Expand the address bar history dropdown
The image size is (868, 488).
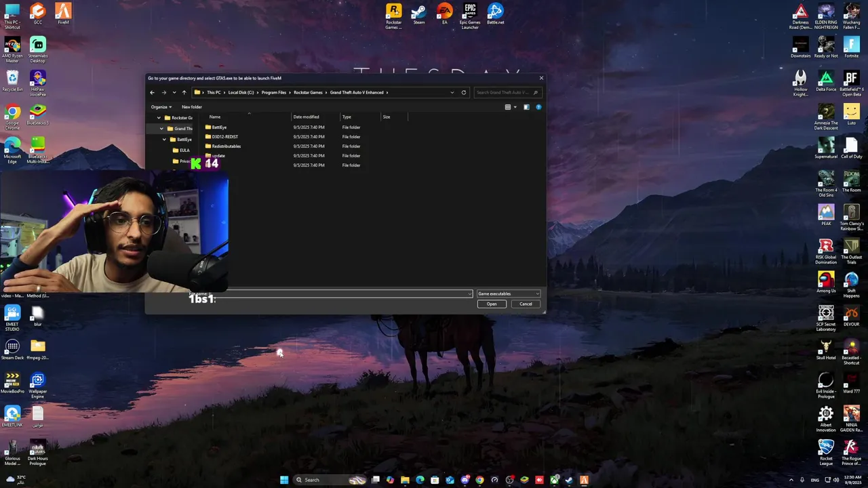pos(452,92)
